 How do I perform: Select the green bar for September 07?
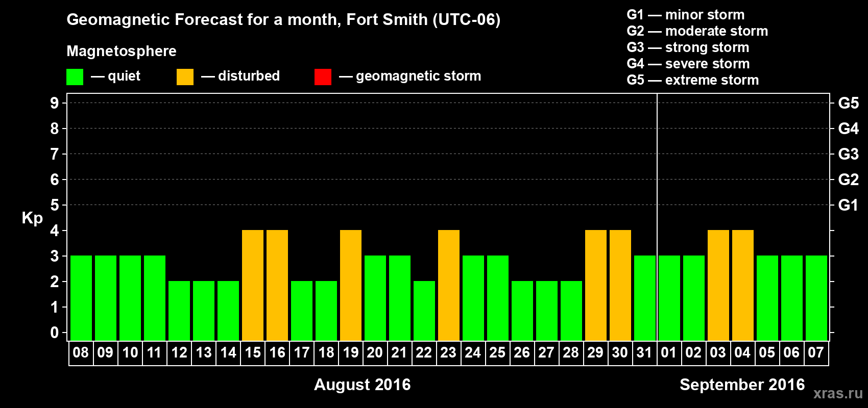(x=816, y=298)
